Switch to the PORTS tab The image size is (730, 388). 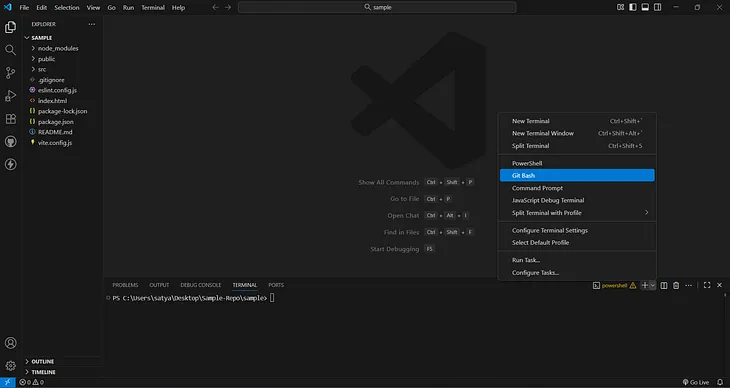tap(276, 285)
